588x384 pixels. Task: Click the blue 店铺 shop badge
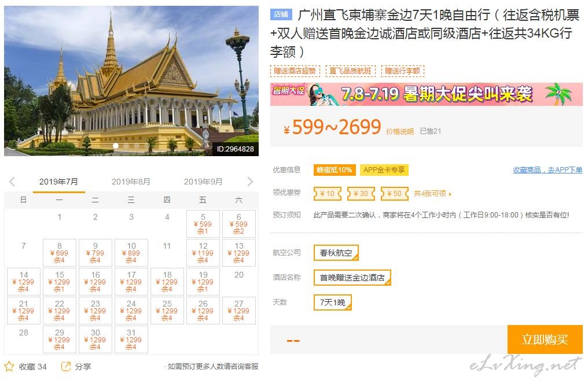(x=281, y=14)
